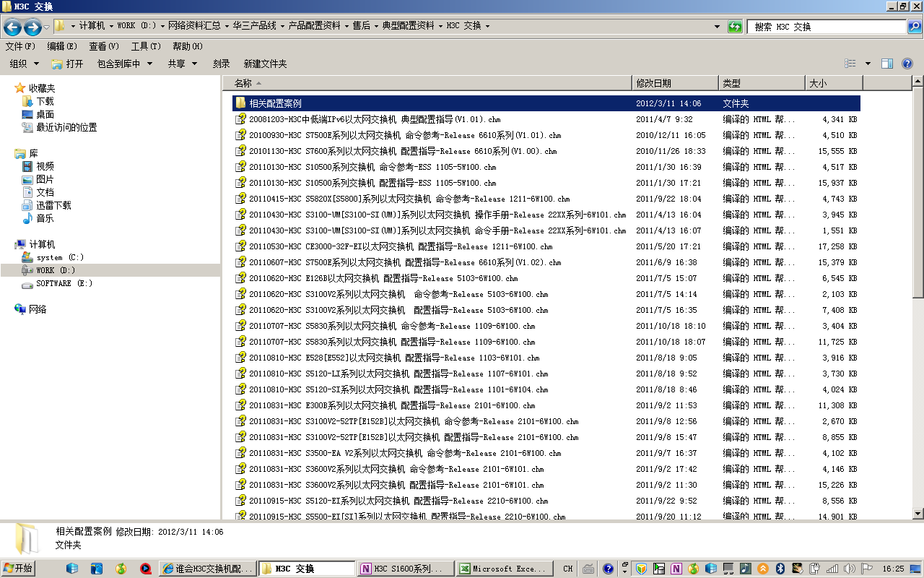Change the view using the view mode icon
The image size is (924, 578).
pyautogui.click(x=850, y=64)
